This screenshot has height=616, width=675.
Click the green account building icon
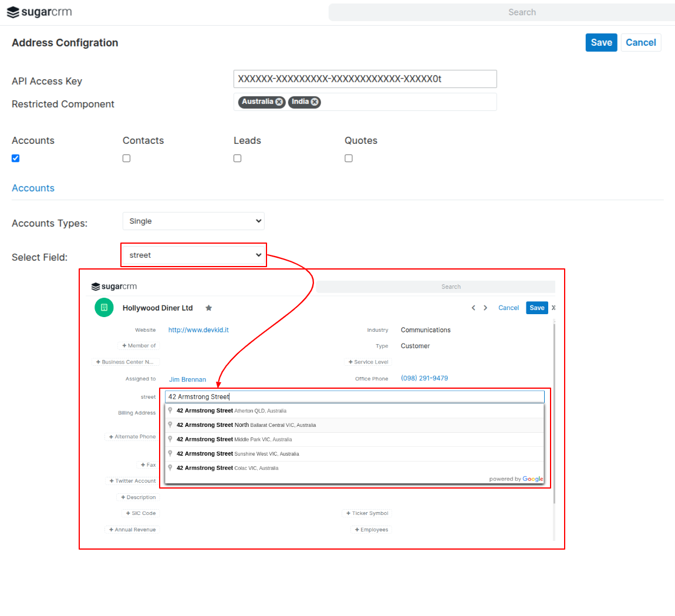point(104,308)
